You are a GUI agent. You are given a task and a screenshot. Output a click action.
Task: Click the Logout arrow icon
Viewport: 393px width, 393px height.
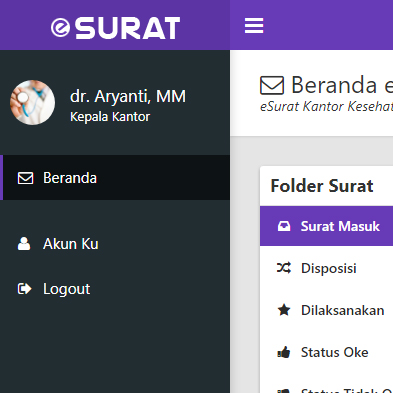pyautogui.click(x=24, y=289)
